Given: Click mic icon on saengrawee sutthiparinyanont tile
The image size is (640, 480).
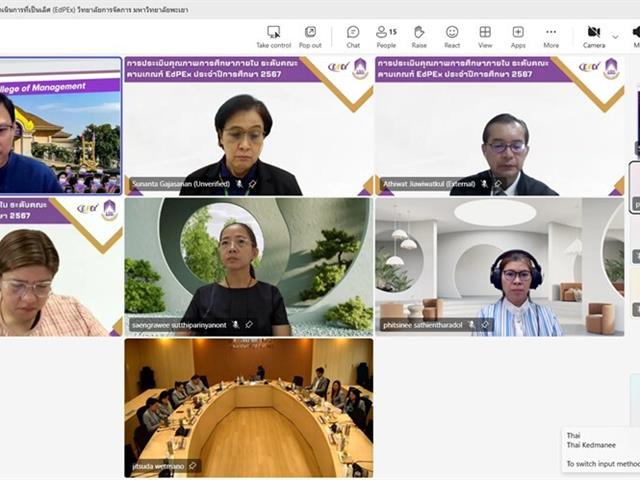Looking at the screenshot, I should pyautogui.click(x=235, y=324).
